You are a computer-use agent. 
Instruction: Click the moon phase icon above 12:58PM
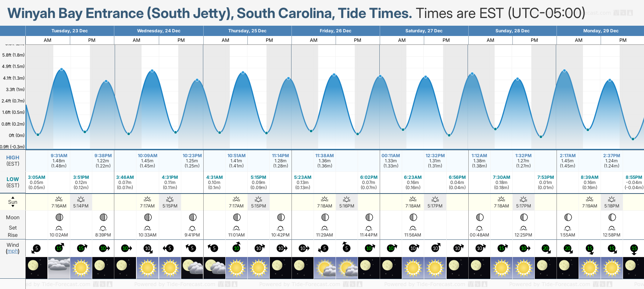pos(612,217)
